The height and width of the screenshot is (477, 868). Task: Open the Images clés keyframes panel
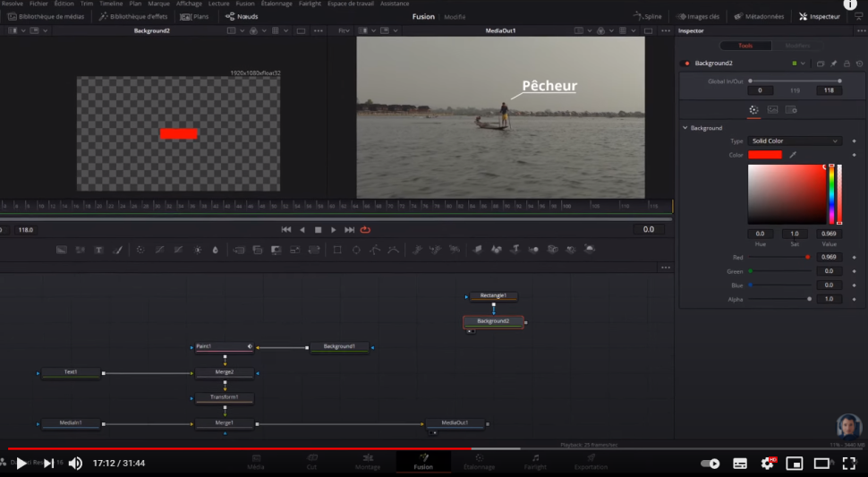point(697,17)
